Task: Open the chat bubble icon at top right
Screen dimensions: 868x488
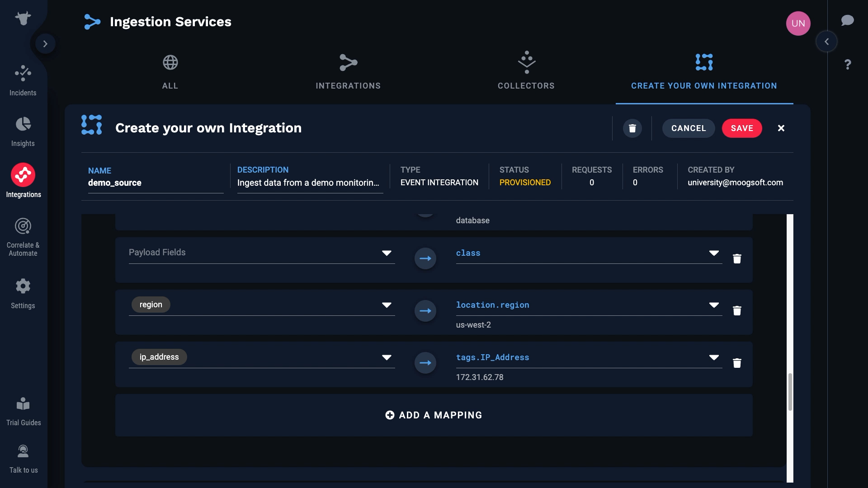Action: 847,21
